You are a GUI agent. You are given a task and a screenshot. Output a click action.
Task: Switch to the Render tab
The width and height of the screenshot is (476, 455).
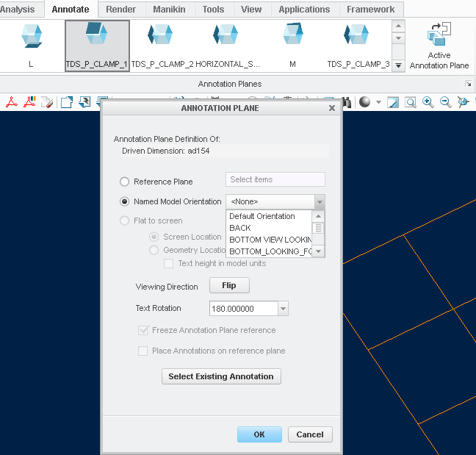[x=120, y=10]
